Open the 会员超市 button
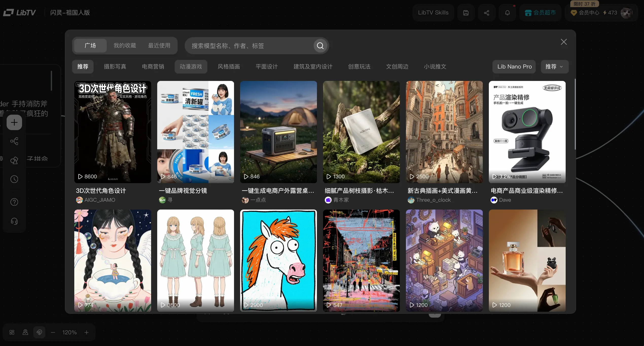 (x=540, y=13)
